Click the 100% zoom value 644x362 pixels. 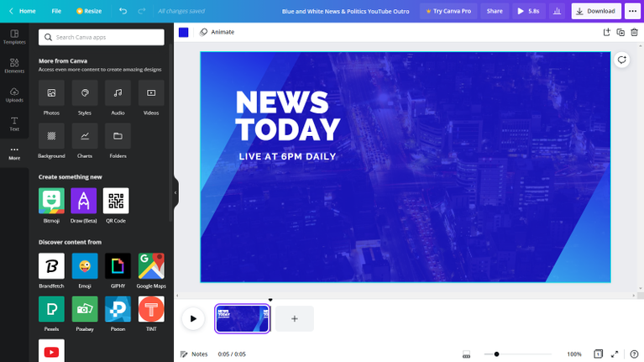click(574, 354)
